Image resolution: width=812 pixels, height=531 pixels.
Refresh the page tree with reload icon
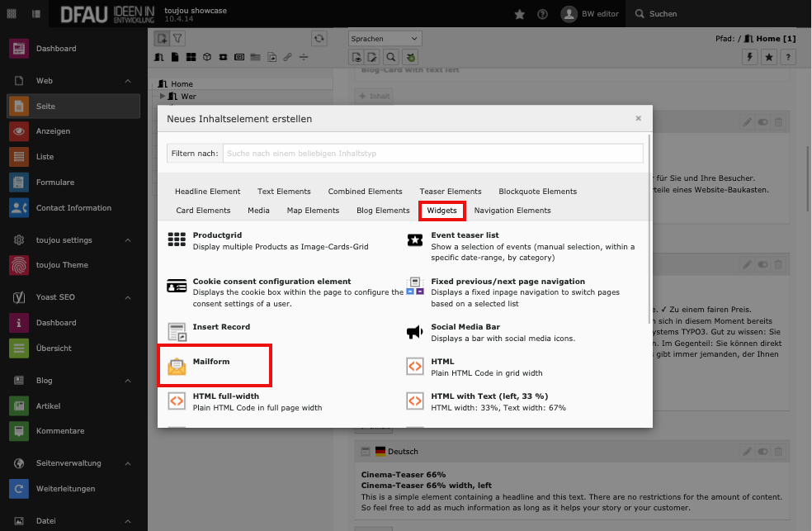[x=319, y=39]
